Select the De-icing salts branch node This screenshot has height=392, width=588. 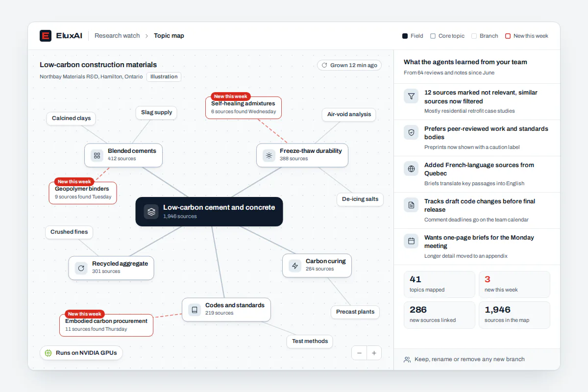click(360, 199)
